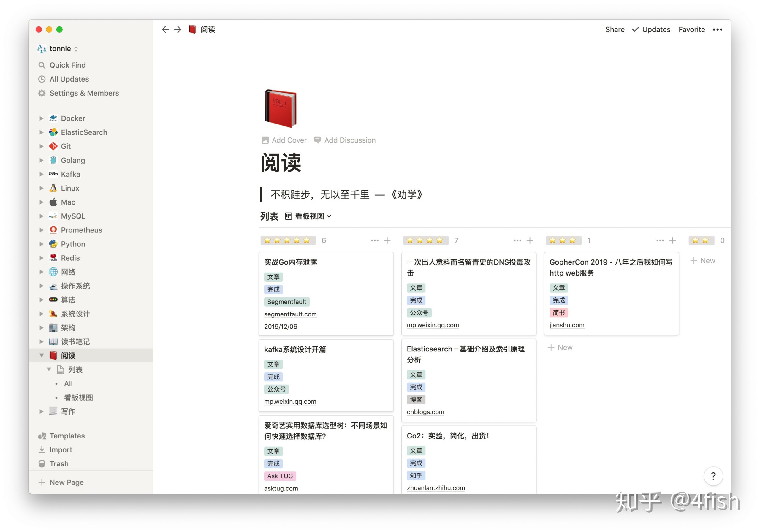This screenshot has width=760, height=532.
Task: Open the zhuanlan.zhihu.com link
Action: pos(436,488)
